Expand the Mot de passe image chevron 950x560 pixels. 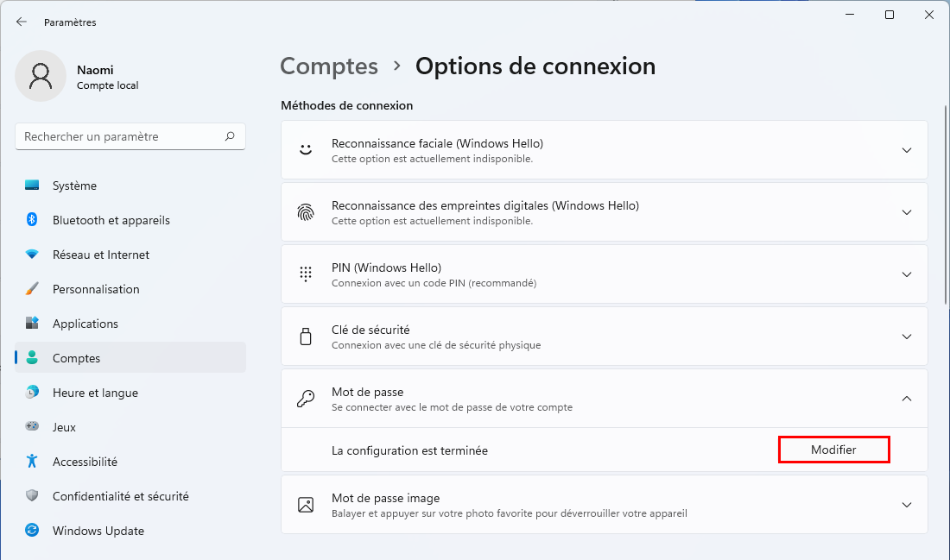coord(907,505)
